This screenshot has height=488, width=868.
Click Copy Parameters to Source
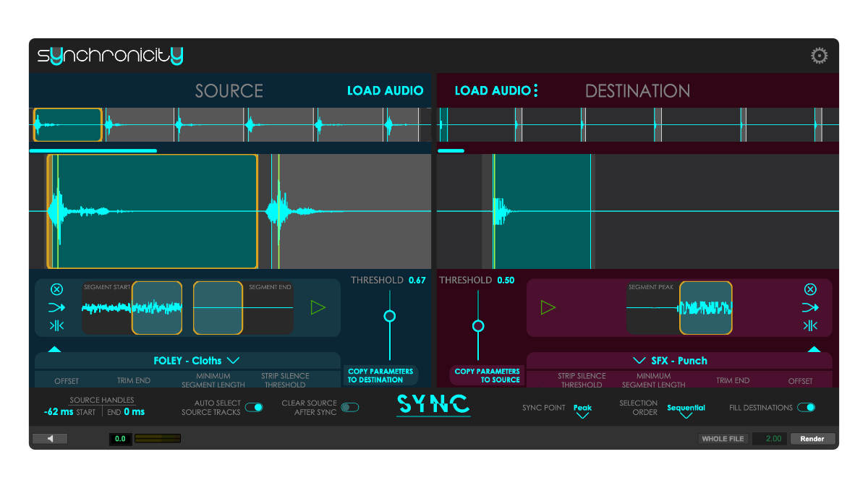point(487,375)
